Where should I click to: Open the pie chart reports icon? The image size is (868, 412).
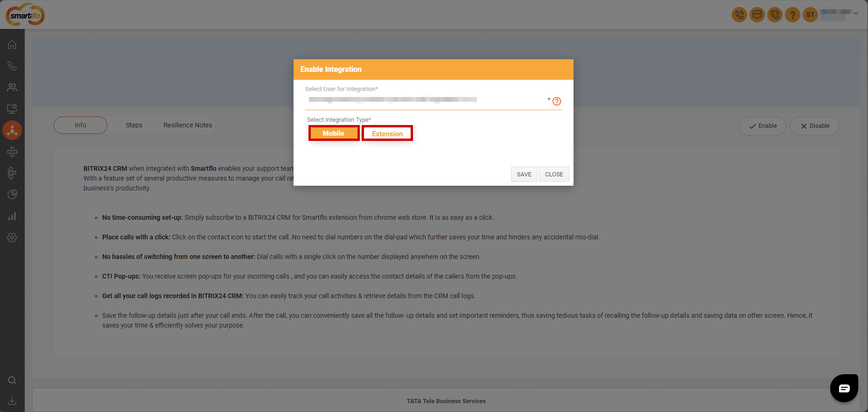pyautogui.click(x=12, y=195)
